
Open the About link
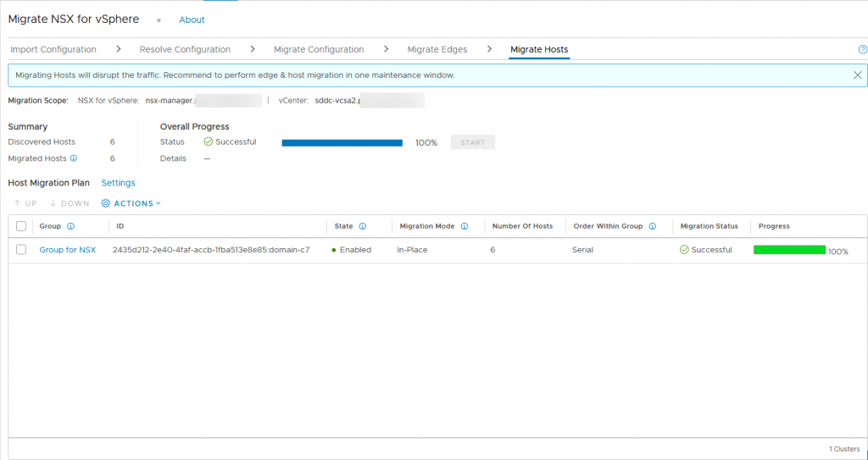click(x=192, y=19)
